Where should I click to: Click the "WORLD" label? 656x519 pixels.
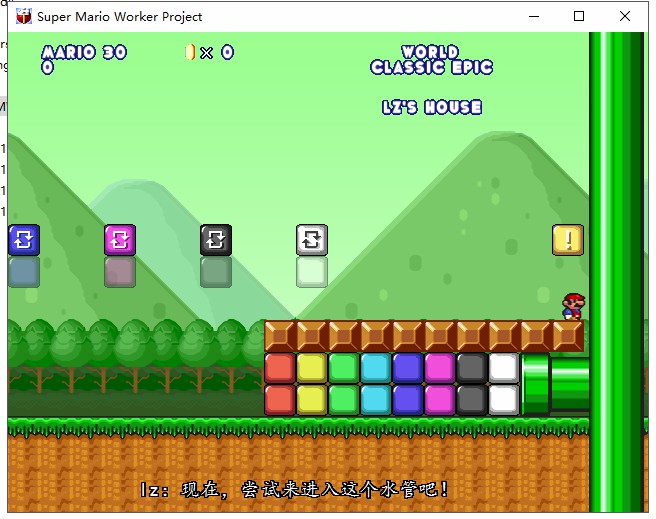tap(430, 52)
